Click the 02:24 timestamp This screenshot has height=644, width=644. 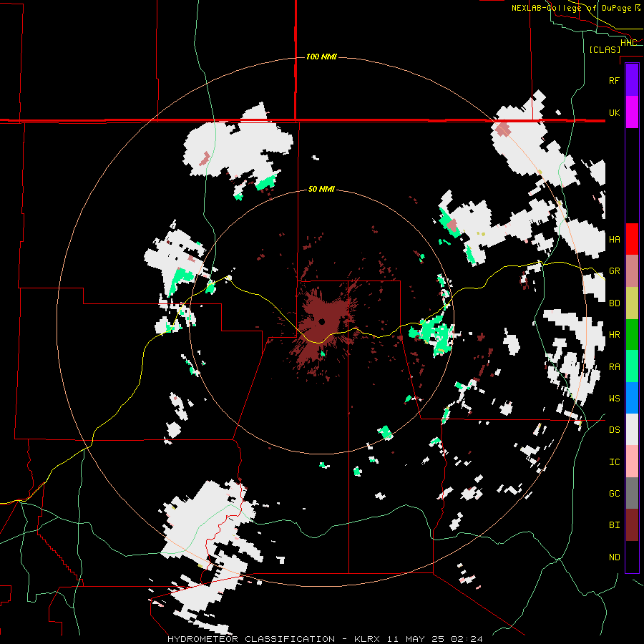(x=467, y=639)
